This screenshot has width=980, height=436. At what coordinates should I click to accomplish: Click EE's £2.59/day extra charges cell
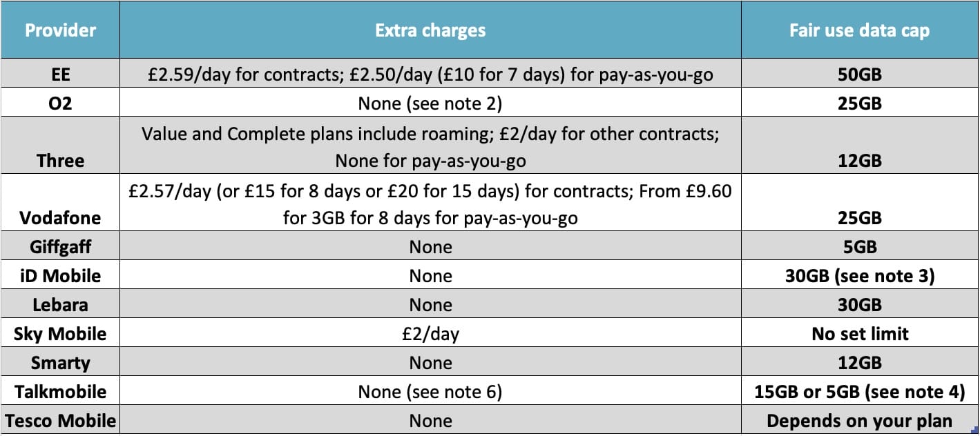pos(430,74)
